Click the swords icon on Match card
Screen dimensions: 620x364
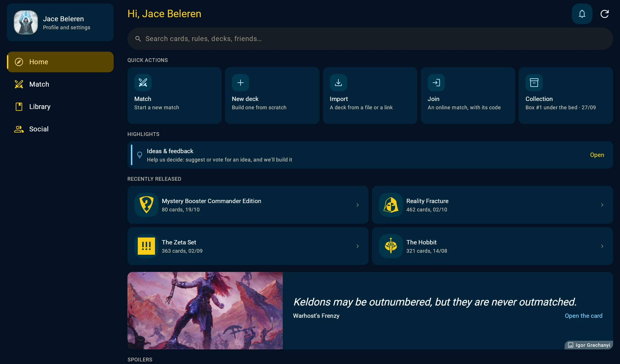[x=143, y=83]
